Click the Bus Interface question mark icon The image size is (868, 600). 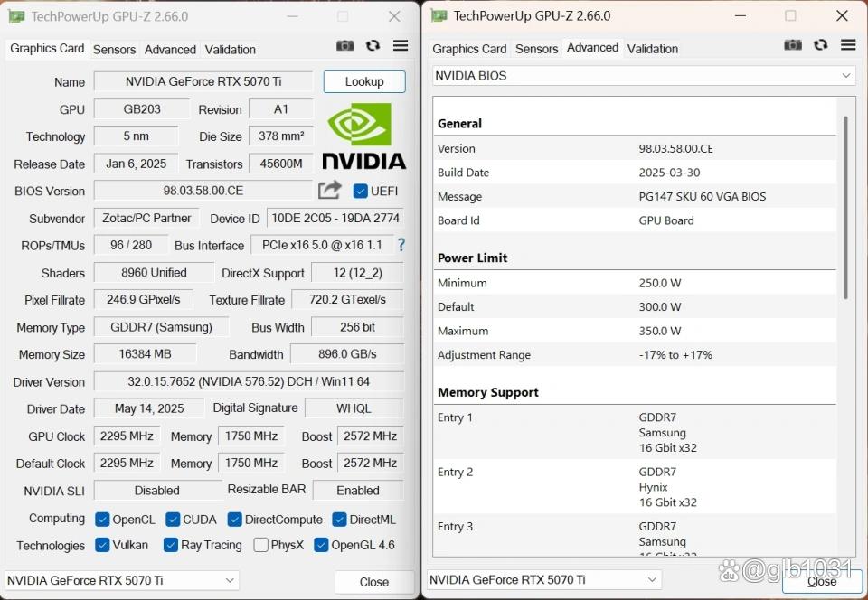(x=401, y=245)
